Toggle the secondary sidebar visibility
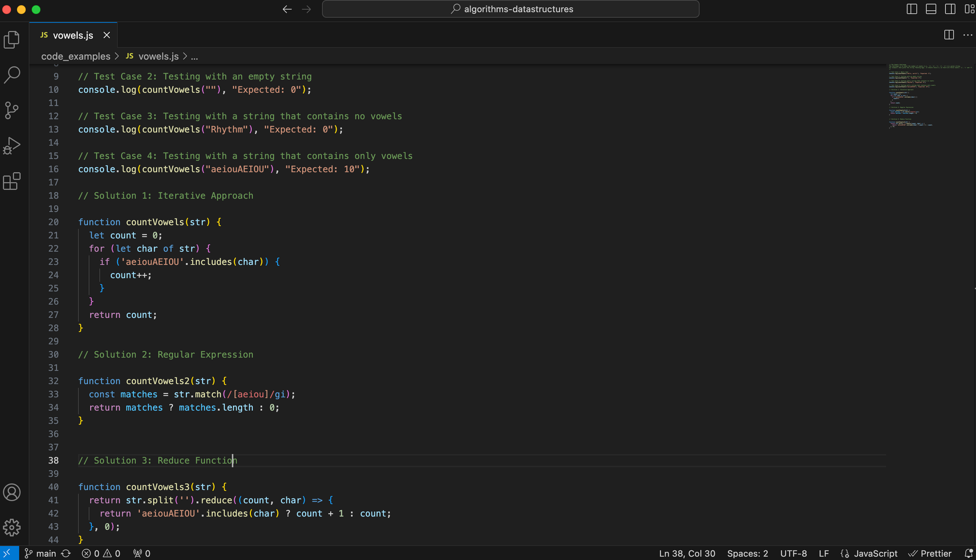976x560 pixels. coord(950,9)
